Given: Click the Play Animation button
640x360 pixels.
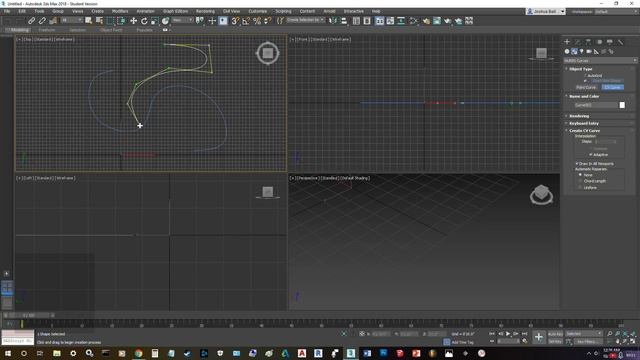Looking at the screenshot, I should click(x=508, y=334).
